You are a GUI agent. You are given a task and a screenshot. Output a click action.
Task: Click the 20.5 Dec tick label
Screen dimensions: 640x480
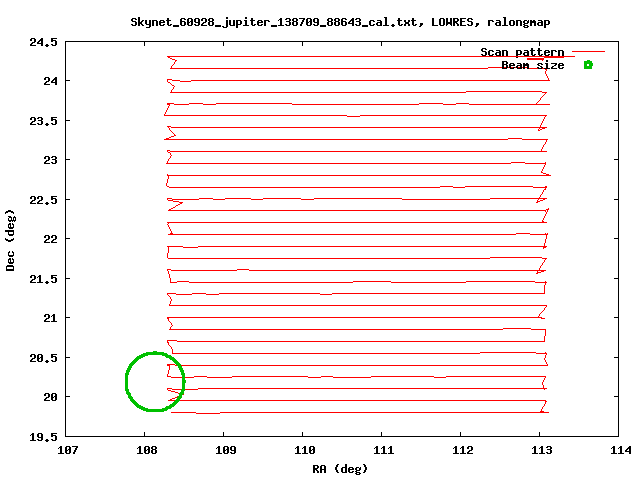[x=43, y=358]
